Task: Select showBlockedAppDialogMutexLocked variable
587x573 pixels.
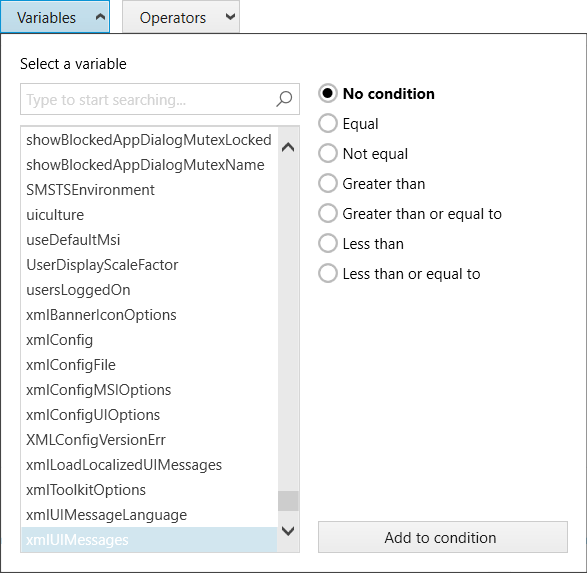Action: pos(149,140)
